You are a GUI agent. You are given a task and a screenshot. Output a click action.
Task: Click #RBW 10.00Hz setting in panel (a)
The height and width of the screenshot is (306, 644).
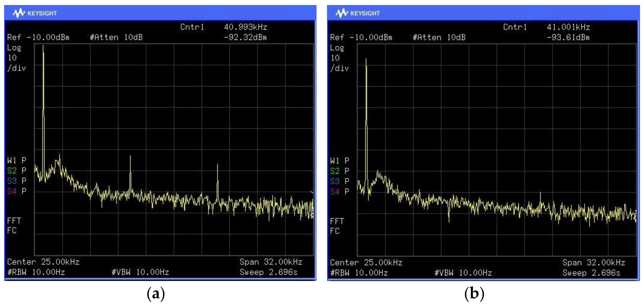[x=36, y=272]
